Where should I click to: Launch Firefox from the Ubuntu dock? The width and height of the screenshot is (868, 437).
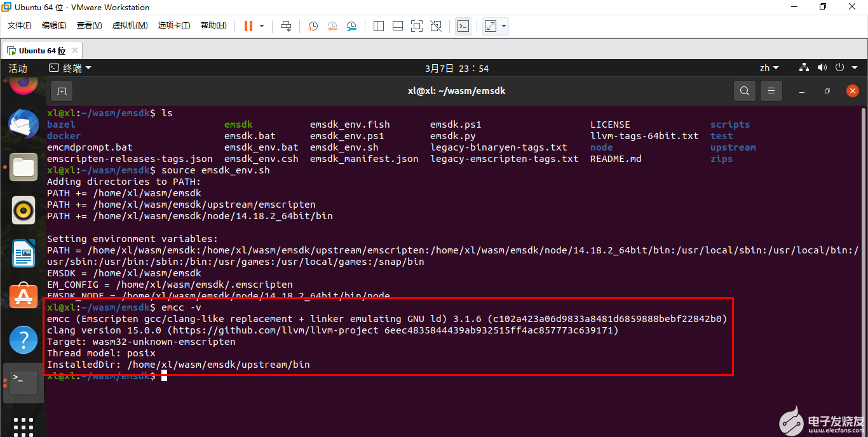click(x=24, y=84)
